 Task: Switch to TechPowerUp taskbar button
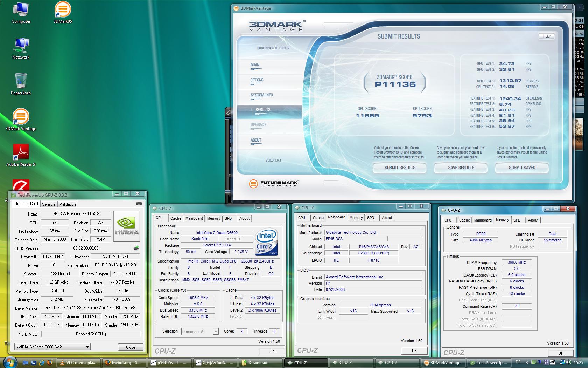click(489, 363)
